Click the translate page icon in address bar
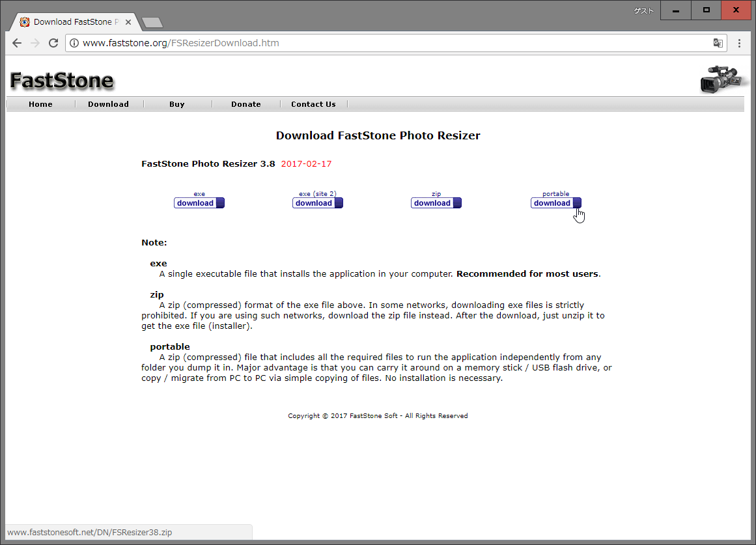This screenshot has height=545, width=756. (x=718, y=43)
